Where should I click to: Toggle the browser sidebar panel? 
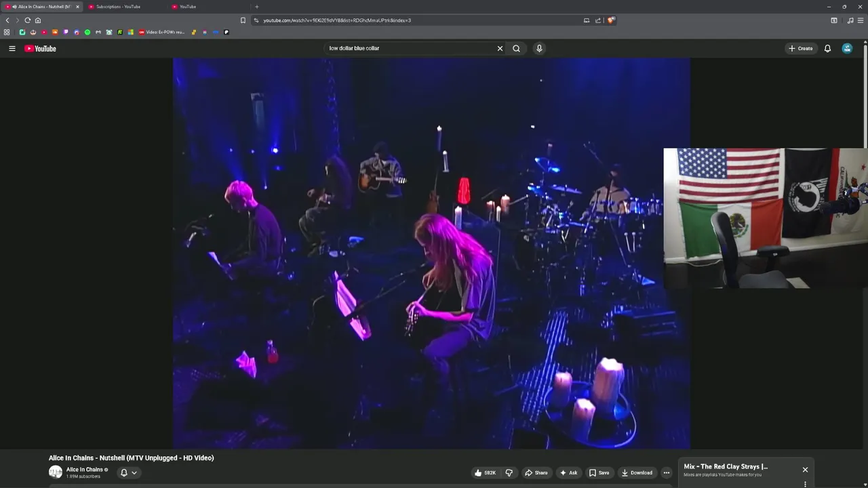[x=834, y=20]
